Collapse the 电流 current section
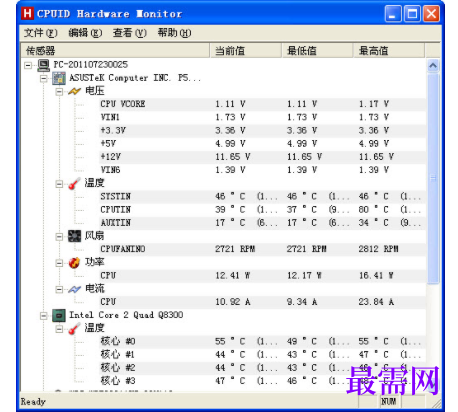The image size is (458, 412). click(x=60, y=289)
